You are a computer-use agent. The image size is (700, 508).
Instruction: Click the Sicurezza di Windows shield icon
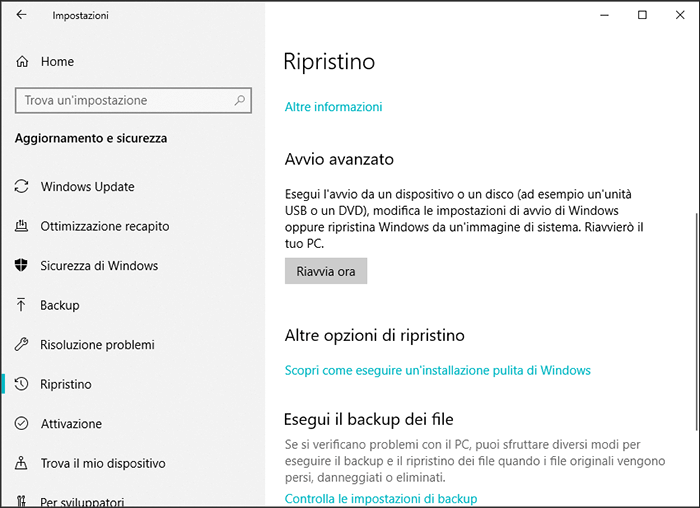pos(22,266)
